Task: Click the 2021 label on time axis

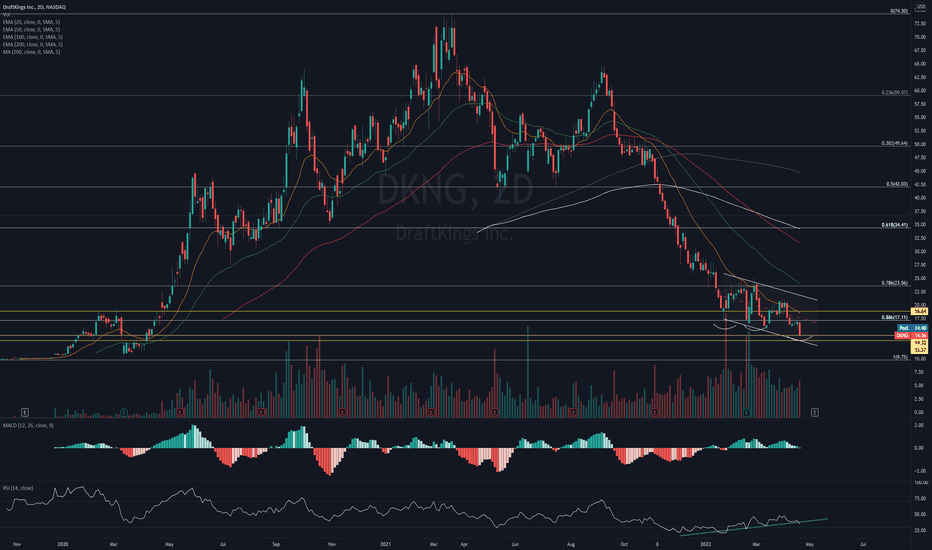Action: tap(385, 544)
